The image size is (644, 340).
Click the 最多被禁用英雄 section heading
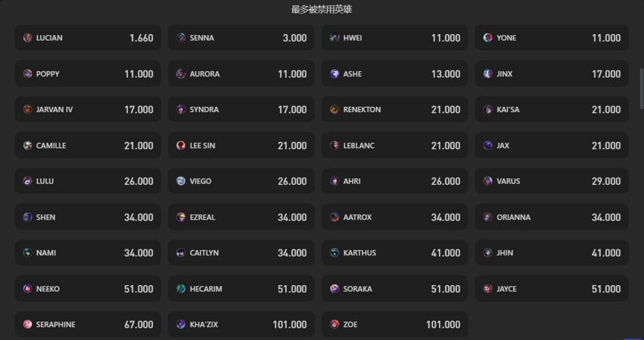(321, 10)
